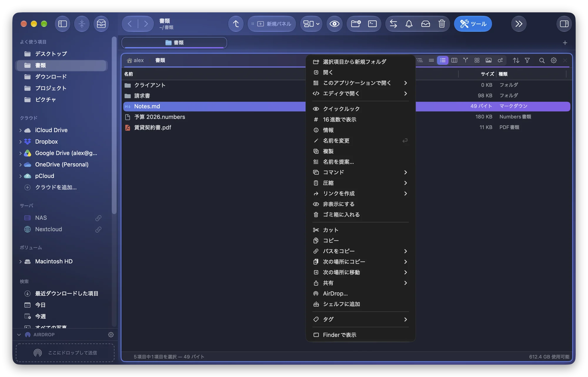Image resolution: width=588 pixels, height=377 pixels.
Task: Click the trash icon in the toolbar
Action: (442, 24)
